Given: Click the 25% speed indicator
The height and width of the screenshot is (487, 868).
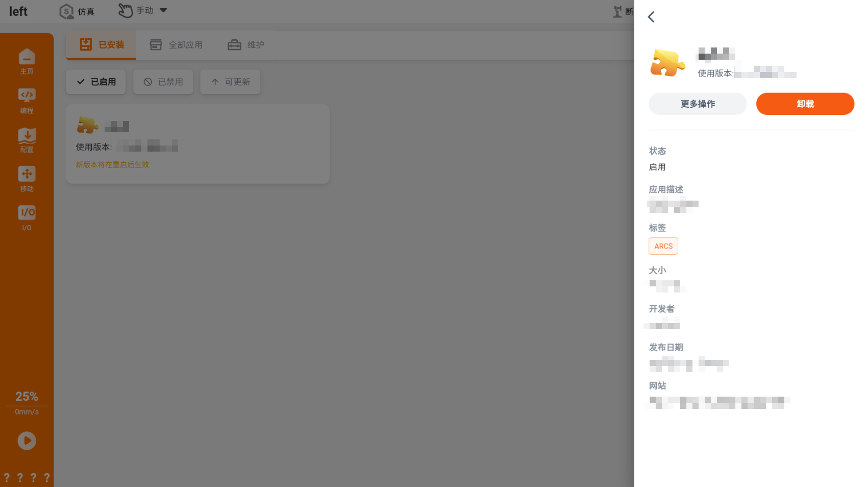Looking at the screenshot, I should [27, 397].
